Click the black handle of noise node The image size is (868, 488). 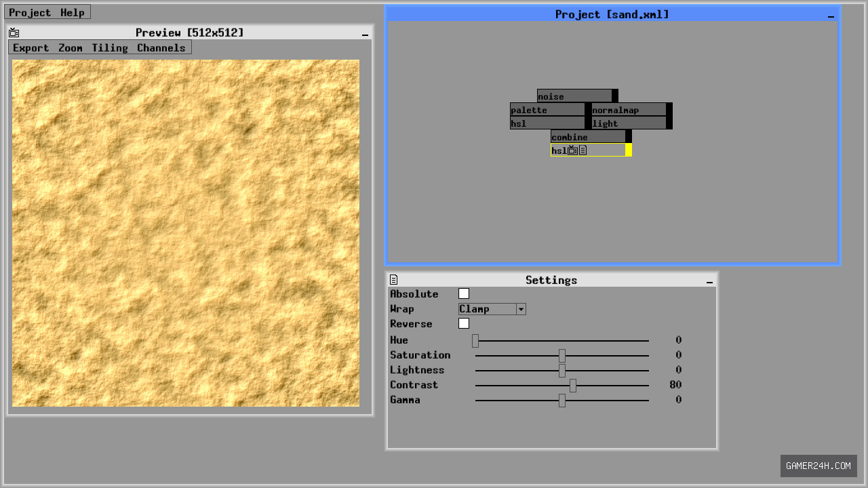[x=615, y=96]
